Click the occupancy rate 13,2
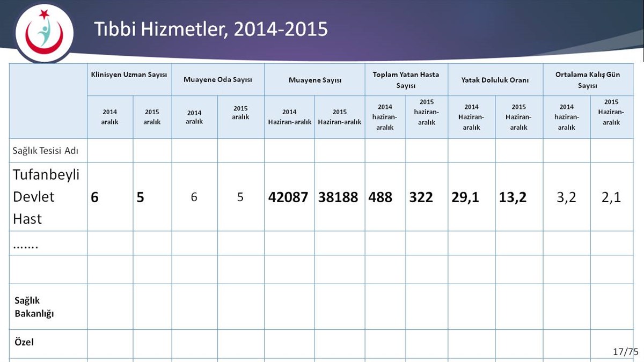The height and width of the screenshot is (362, 644). tap(513, 197)
